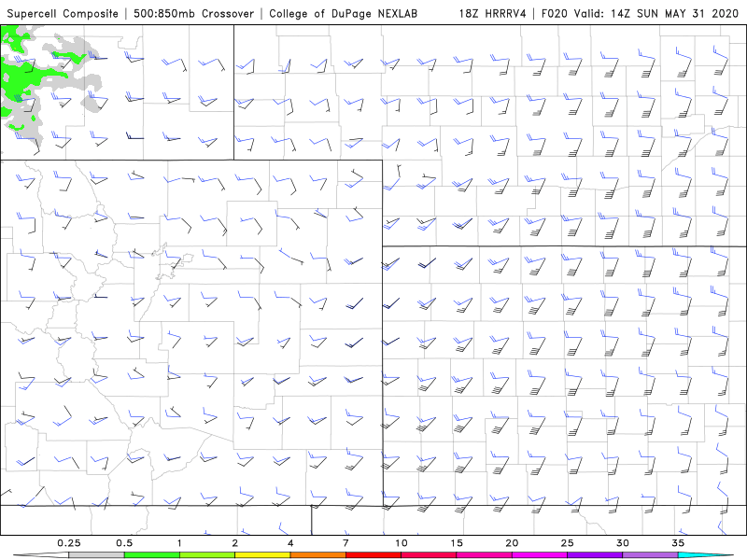Select the "30" legend value
This screenshot has height=560, width=747.
[x=622, y=543]
